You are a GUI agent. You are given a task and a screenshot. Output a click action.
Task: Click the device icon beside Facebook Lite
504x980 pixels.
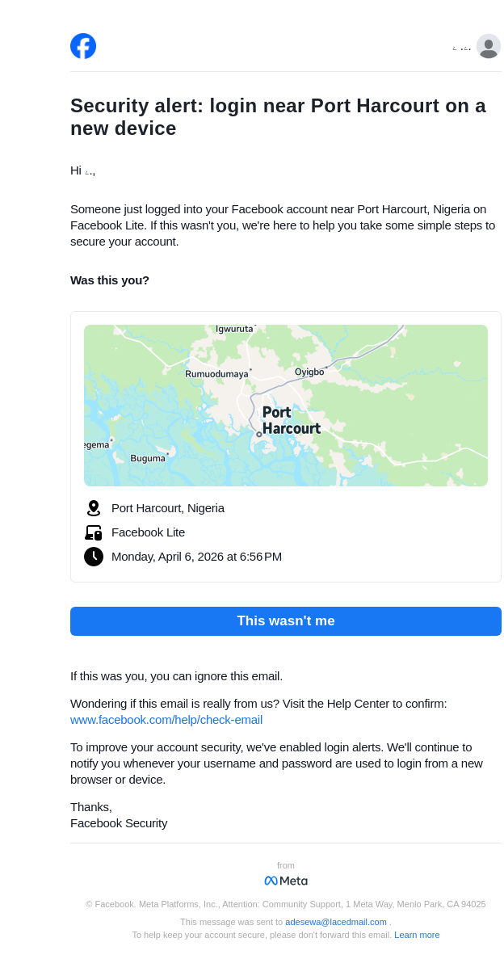pos(94,532)
